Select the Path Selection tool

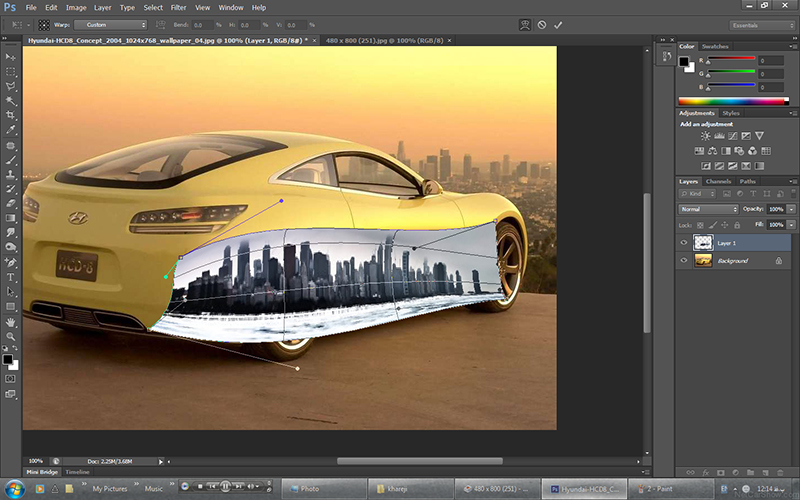click(10, 292)
